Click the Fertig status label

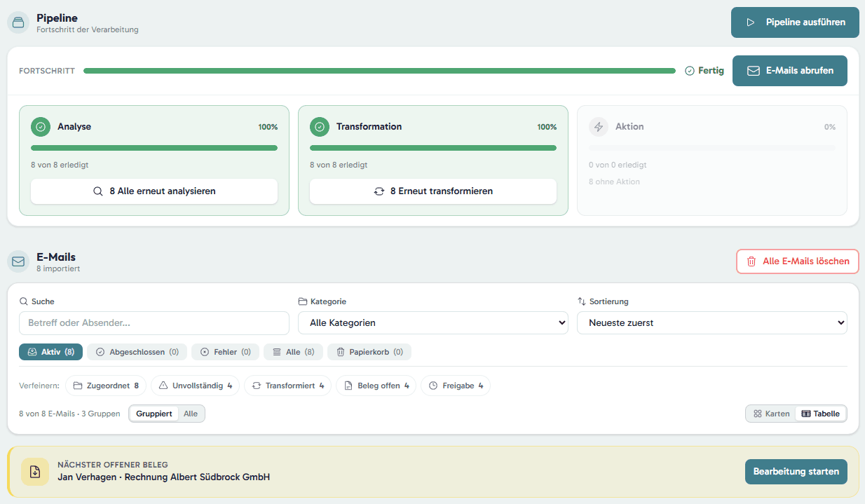[x=711, y=71]
